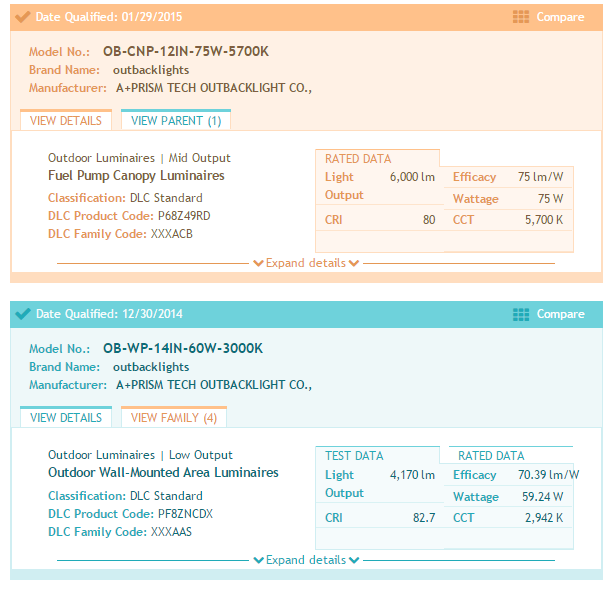Open VIEW PARENT (1) tab
The image size is (609, 589).
176,120
